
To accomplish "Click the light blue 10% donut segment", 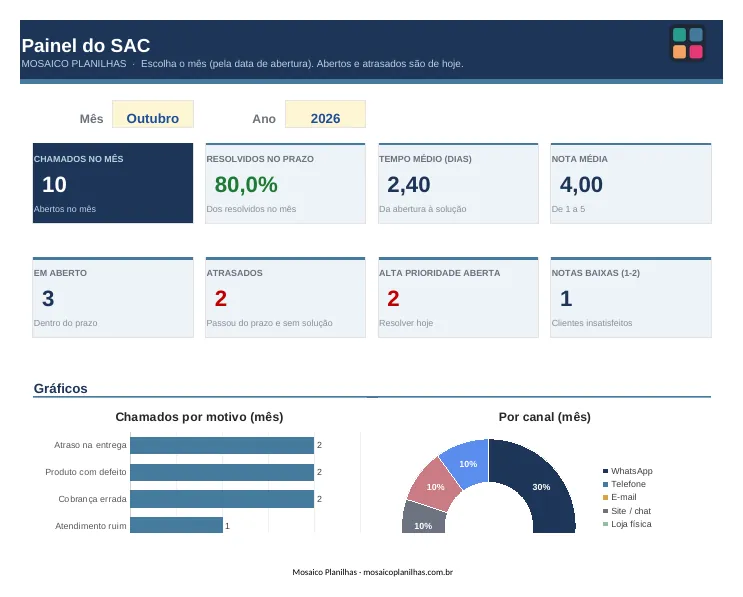I will pos(467,462).
